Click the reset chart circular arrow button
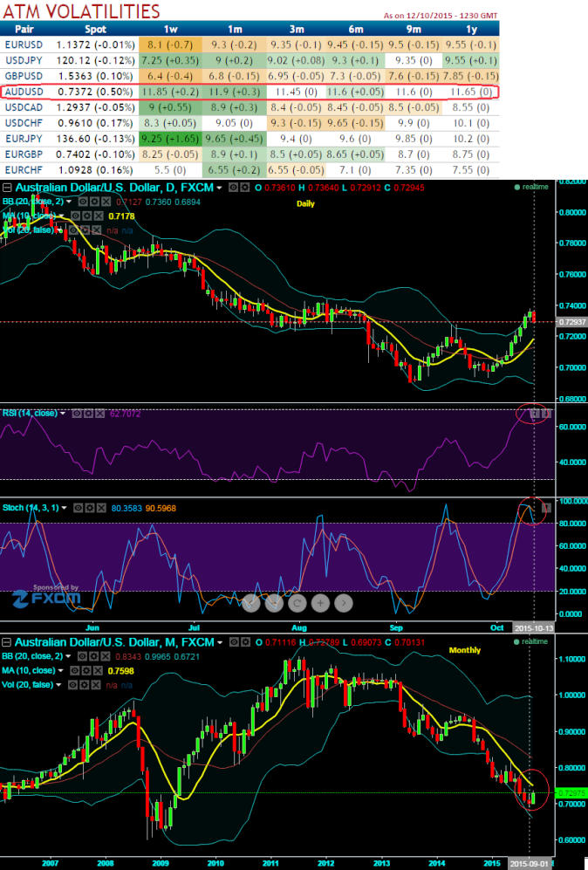Viewport: 588px width, 870px height. point(297,602)
